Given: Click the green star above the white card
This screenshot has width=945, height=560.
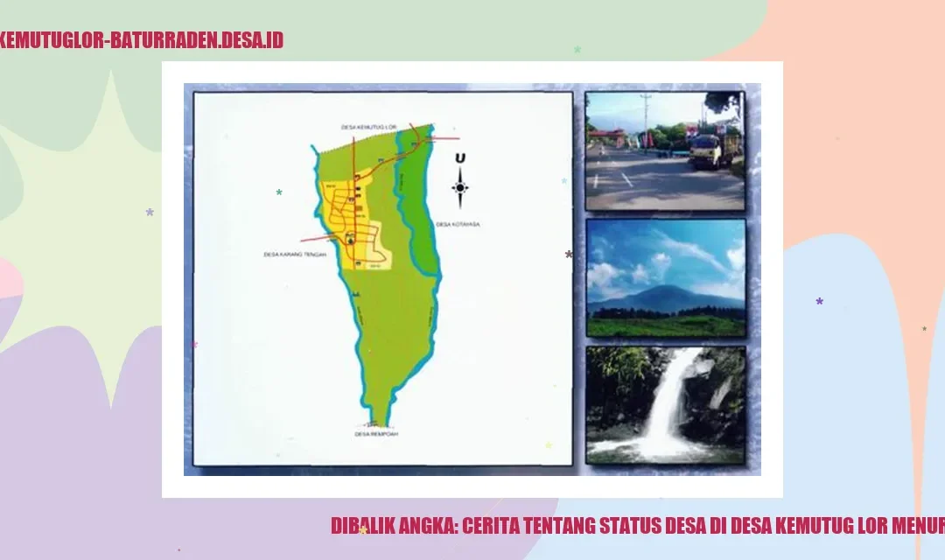Looking at the screenshot, I should pos(577,50).
